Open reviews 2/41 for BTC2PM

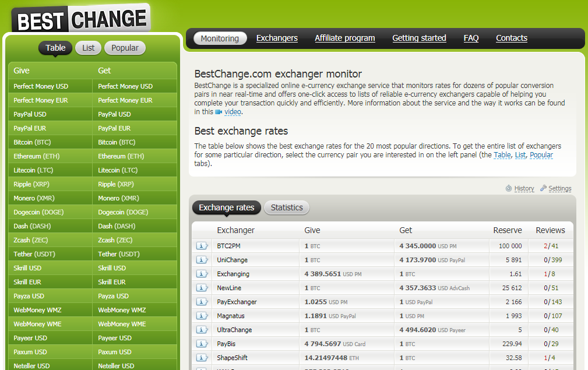pos(551,246)
